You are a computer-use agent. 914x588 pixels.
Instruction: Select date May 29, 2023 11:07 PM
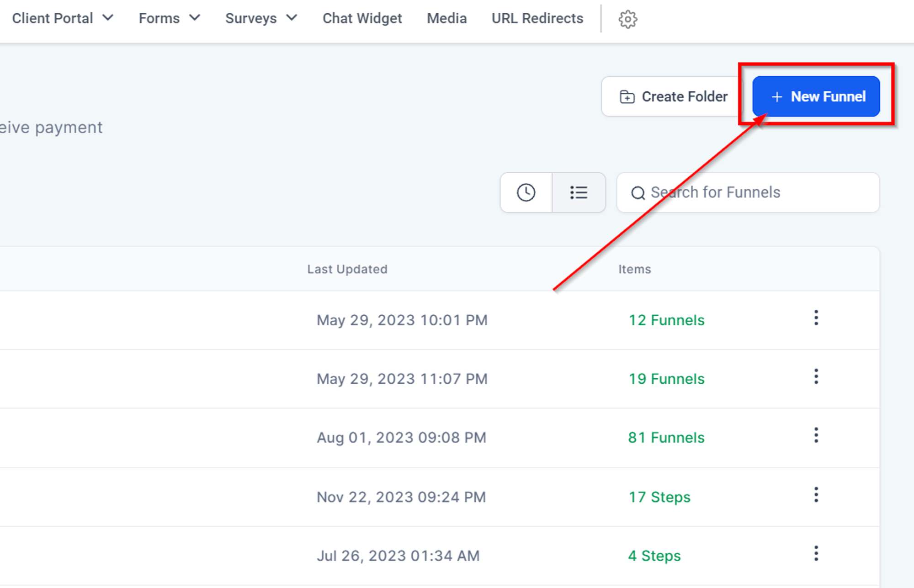pyautogui.click(x=402, y=379)
